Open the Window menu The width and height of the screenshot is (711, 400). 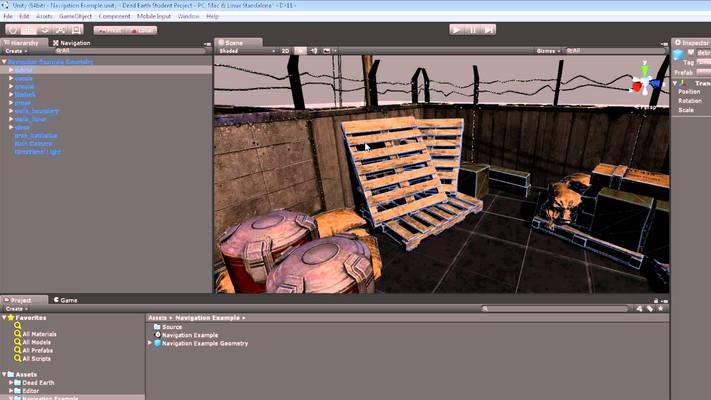(188, 16)
